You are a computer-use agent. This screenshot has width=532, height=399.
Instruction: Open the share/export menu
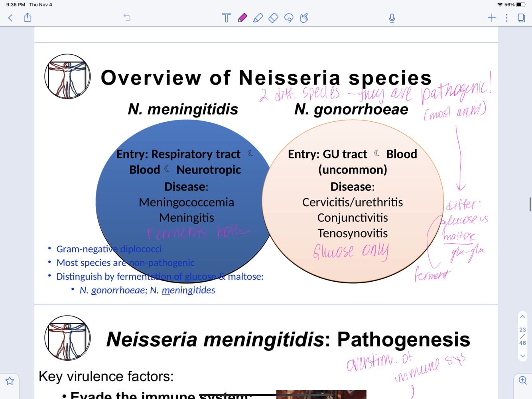tap(28, 17)
